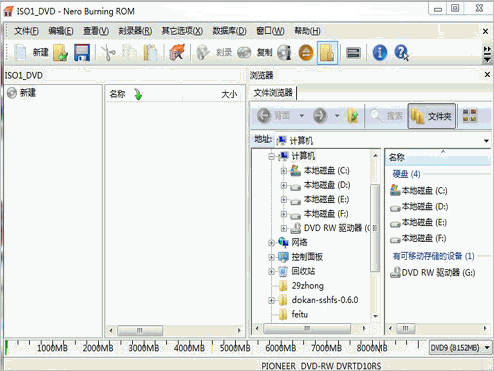This screenshot has height=371, width=494.
Task: Click the Open compilation folder icon
Action: click(60, 52)
